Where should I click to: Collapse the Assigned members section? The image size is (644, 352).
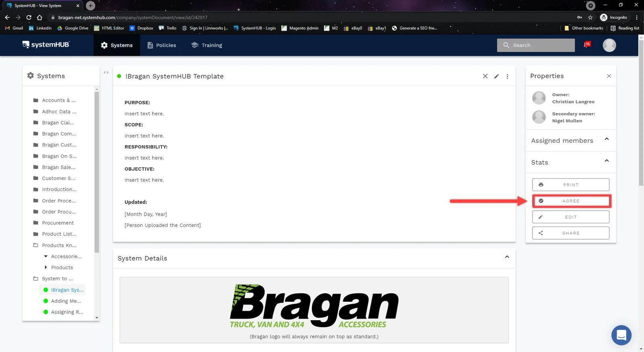[607, 139]
